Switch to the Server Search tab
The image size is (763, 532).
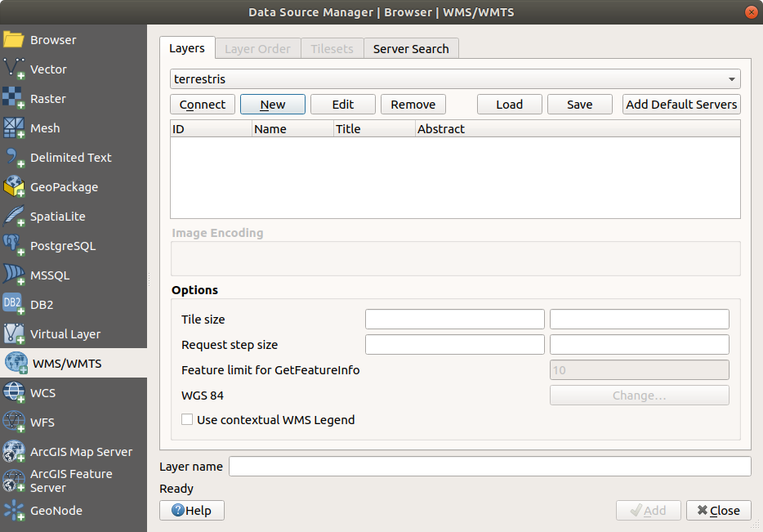tap(411, 49)
